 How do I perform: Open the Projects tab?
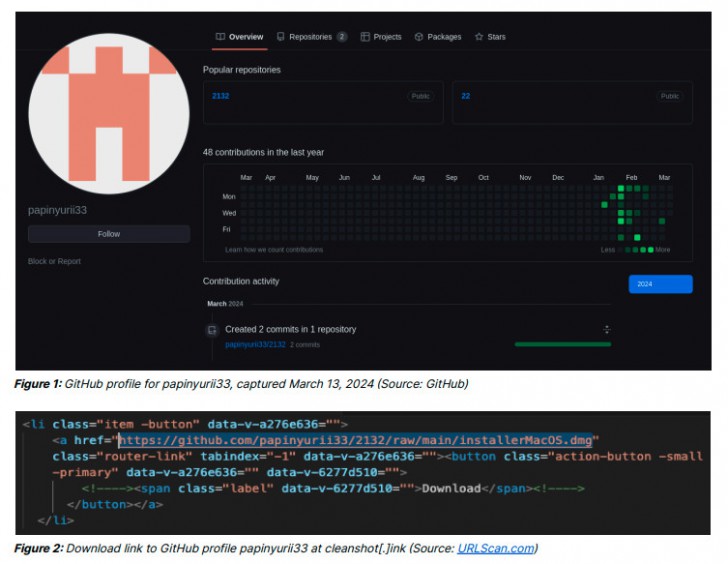pyautogui.click(x=381, y=37)
